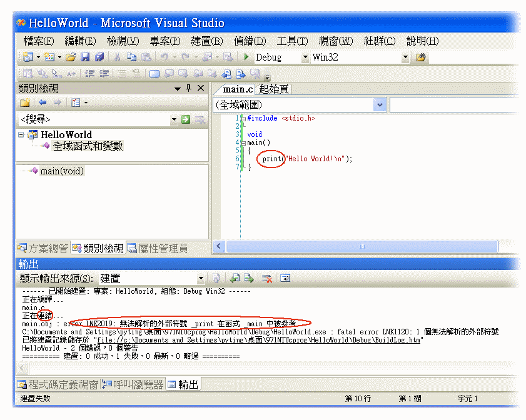Open the 建置(B) Build menu
526x420 pixels.
coord(206,41)
